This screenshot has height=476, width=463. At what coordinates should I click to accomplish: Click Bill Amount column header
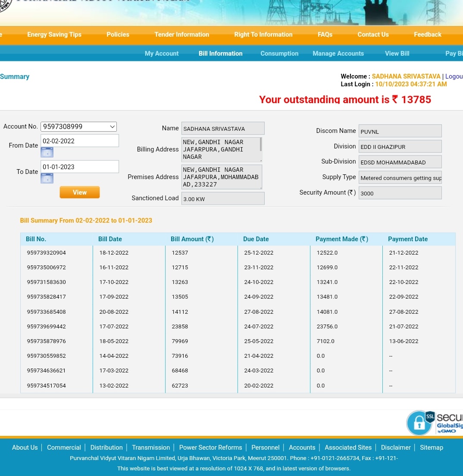click(x=192, y=239)
